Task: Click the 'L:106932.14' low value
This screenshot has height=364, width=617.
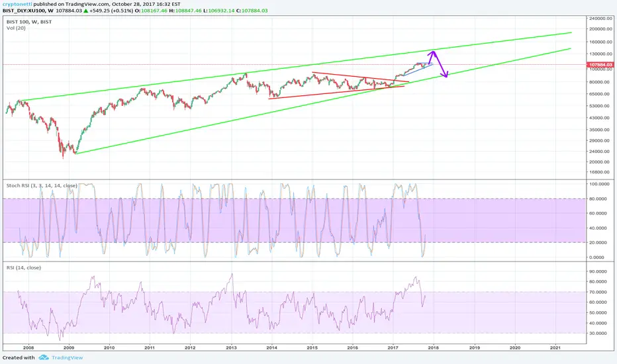Action: tap(218, 11)
